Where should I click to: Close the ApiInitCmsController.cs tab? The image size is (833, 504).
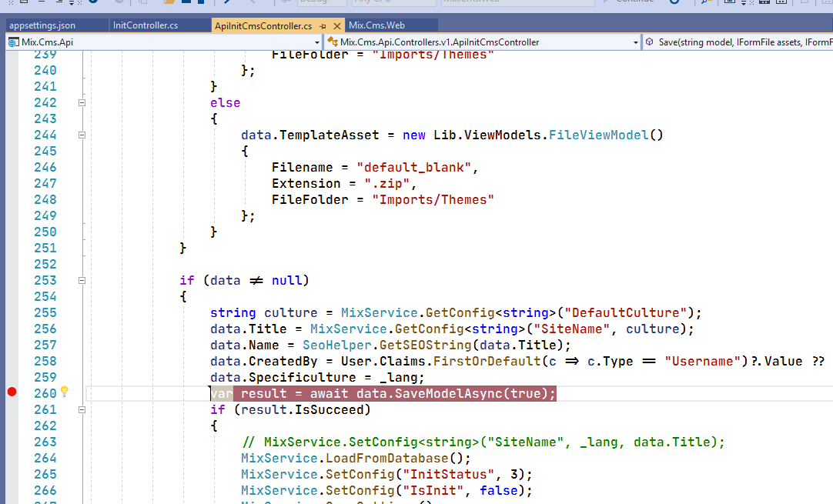336,25
